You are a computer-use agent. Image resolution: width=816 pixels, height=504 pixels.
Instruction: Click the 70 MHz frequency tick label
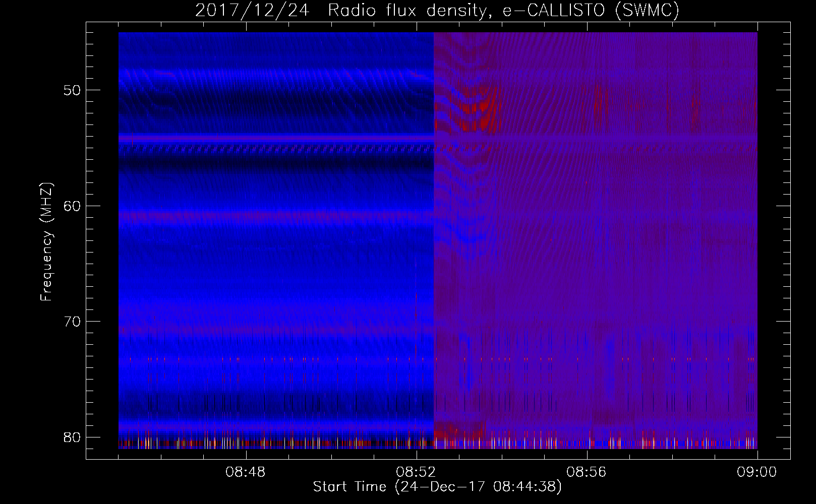[x=73, y=321]
